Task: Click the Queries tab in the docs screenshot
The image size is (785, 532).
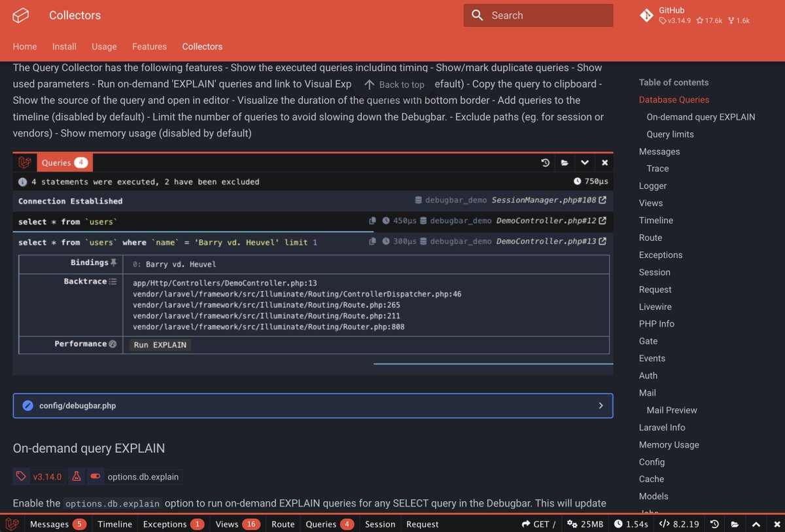Action: click(64, 163)
